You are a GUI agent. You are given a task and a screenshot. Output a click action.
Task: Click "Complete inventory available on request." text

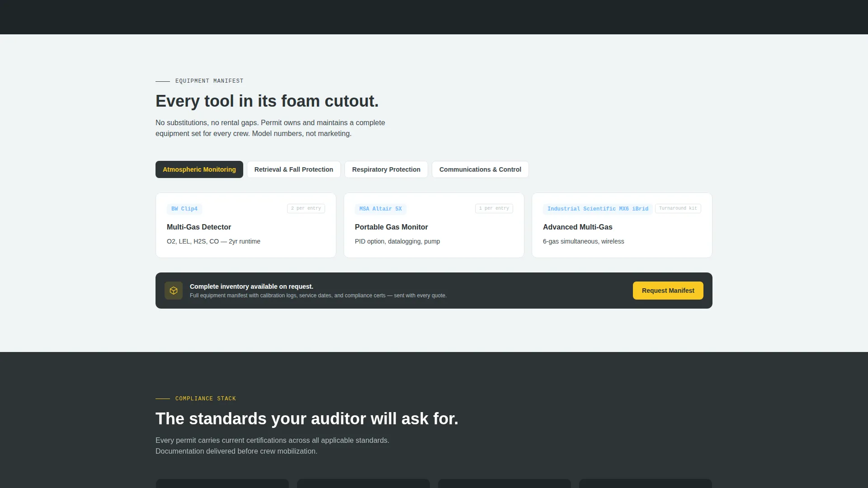click(251, 286)
